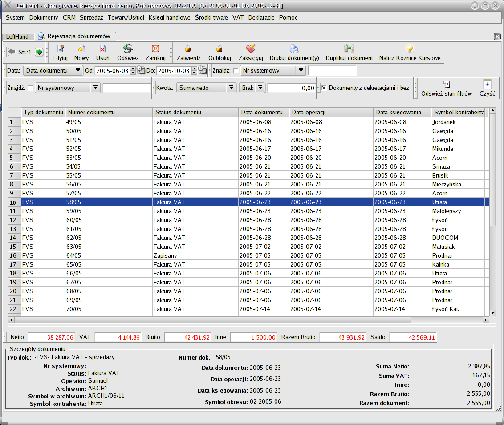This screenshot has height=425, width=504.
Task: Sort by Data operacji column header
Action: [331, 113]
